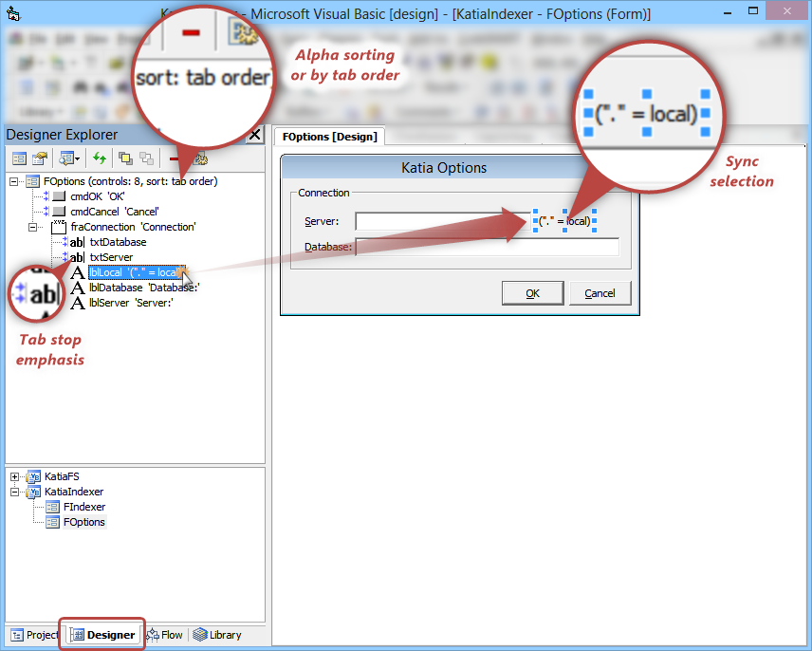Screen dimensions: 812x651
Task: Click the form icon beside FIndexer
Action: (x=52, y=507)
